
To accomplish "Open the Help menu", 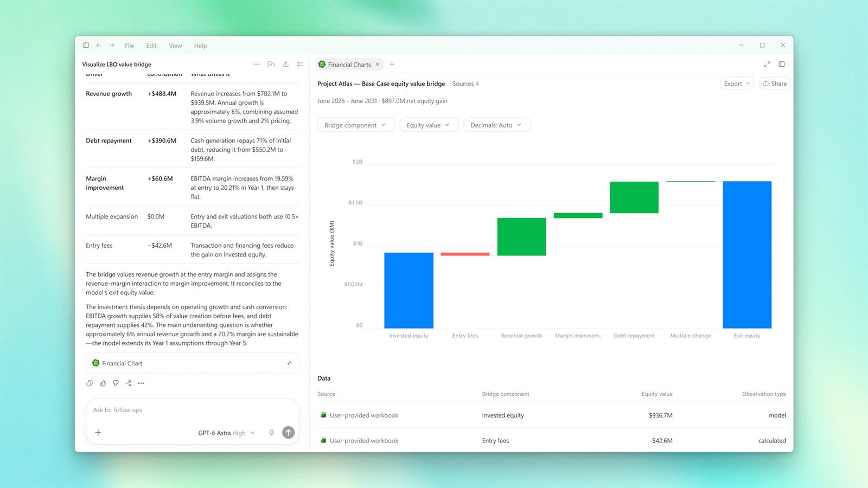I will click(200, 46).
